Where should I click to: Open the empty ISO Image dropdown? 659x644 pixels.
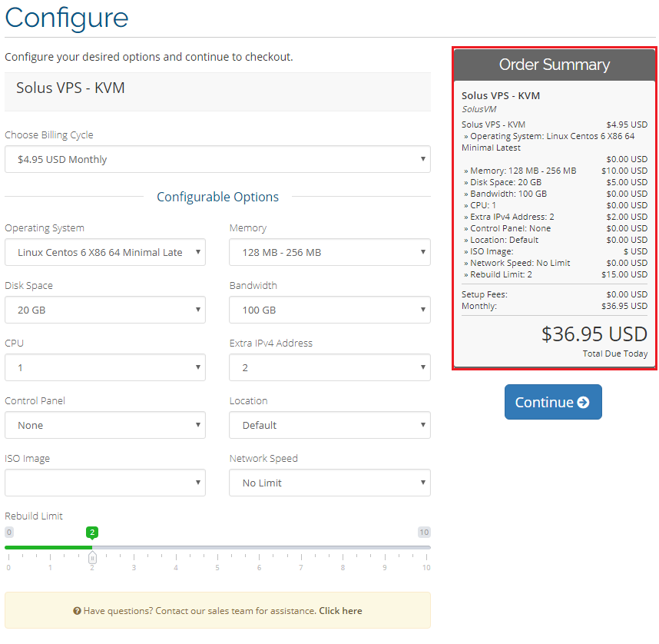[105, 483]
